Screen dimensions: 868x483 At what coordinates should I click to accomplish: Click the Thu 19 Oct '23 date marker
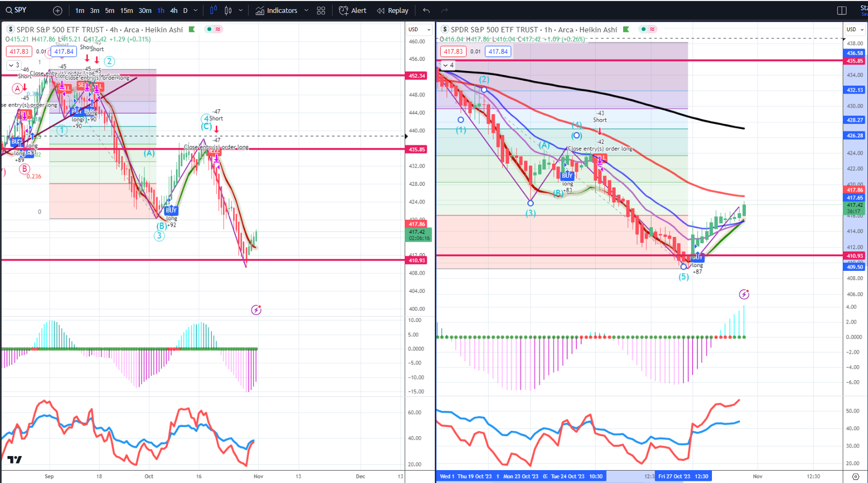click(474, 477)
